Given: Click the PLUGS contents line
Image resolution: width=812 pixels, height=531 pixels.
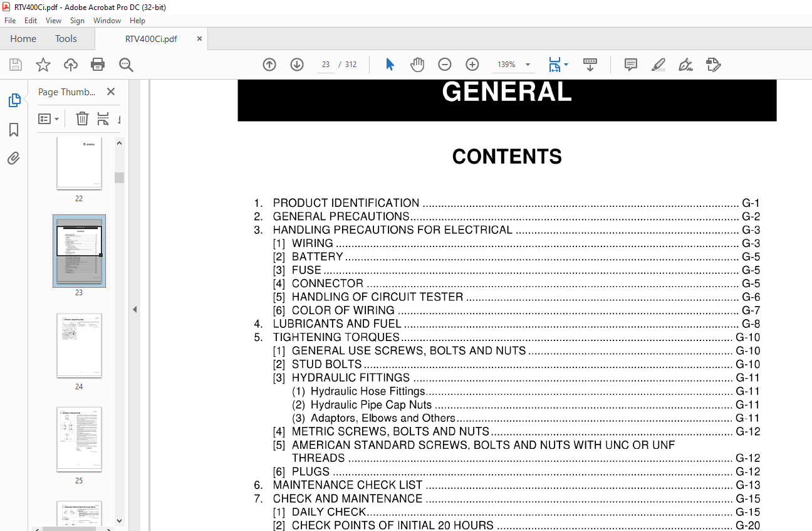Looking at the screenshot, I should 516,472.
